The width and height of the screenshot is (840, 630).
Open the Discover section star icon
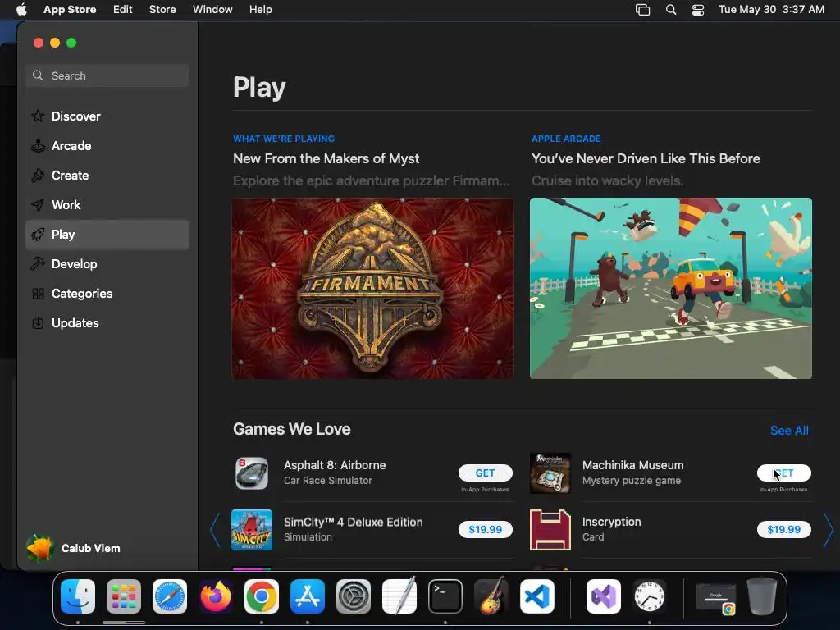(38, 116)
